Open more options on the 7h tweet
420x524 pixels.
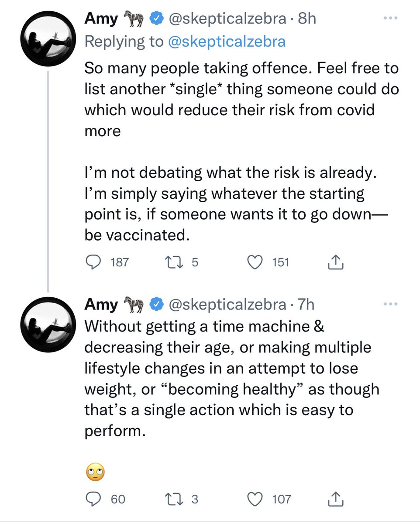pos(391,304)
